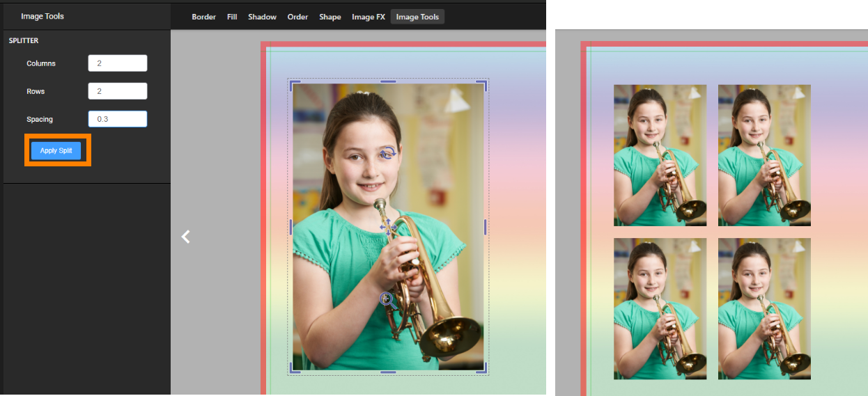
Task: Click the right-middle edge selection handle
Action: [486, 227]
